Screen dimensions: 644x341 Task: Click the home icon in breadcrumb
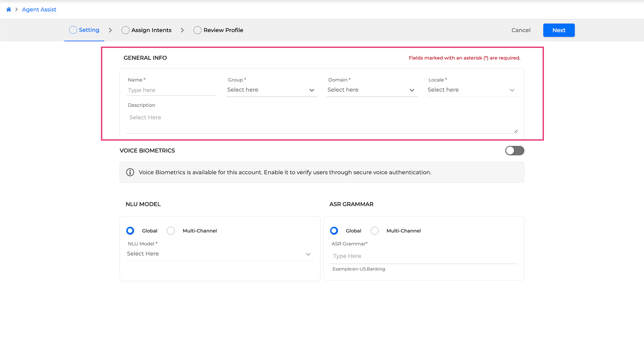(x=8, y=10)
